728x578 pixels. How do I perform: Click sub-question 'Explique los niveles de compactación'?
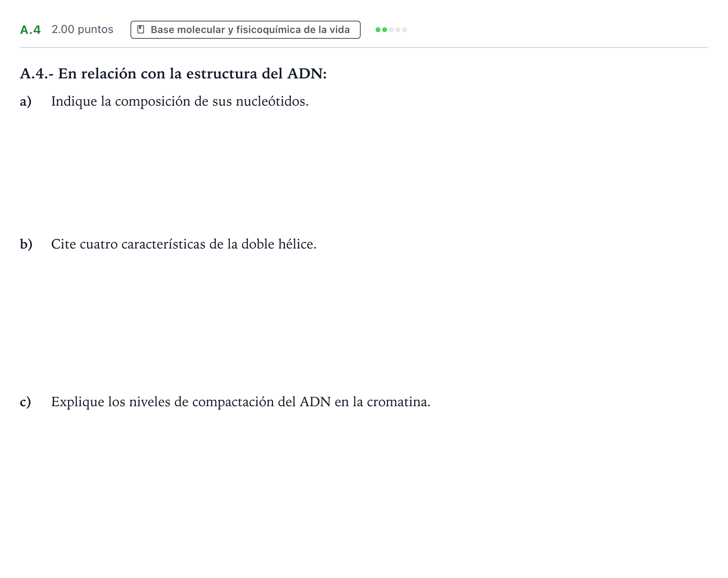point(241,402)
